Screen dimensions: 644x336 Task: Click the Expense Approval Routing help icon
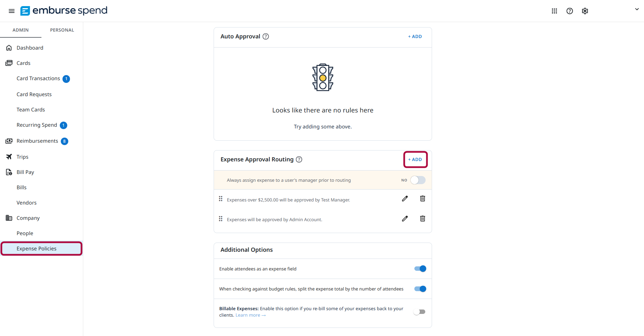point(299,159)
